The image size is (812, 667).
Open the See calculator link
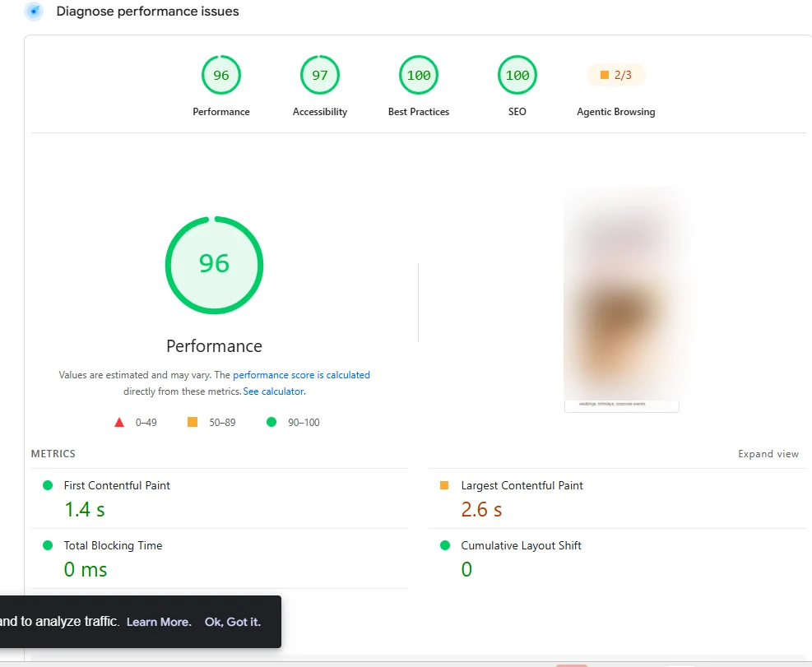275,391
